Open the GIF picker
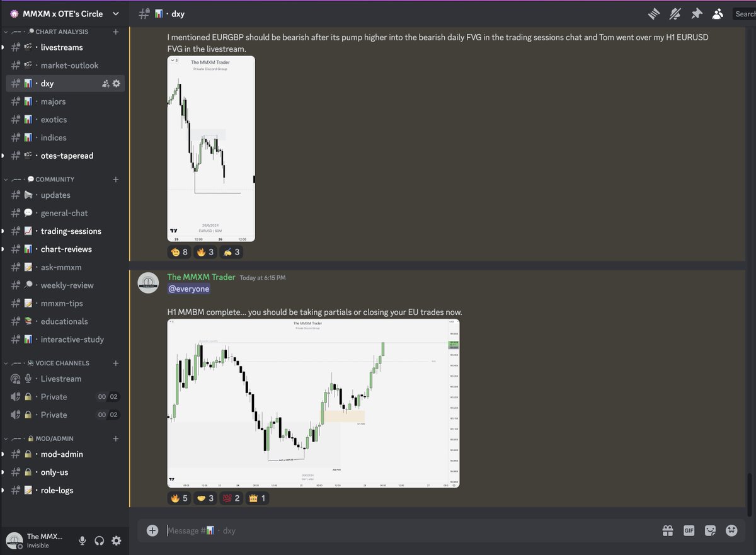The image size is (756, 555). point(689,530)
